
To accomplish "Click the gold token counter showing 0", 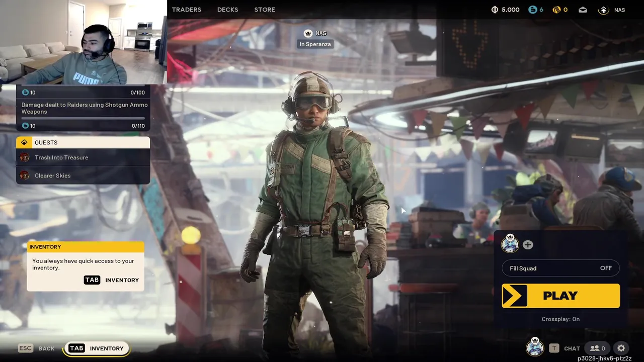I will coord(560,10).
